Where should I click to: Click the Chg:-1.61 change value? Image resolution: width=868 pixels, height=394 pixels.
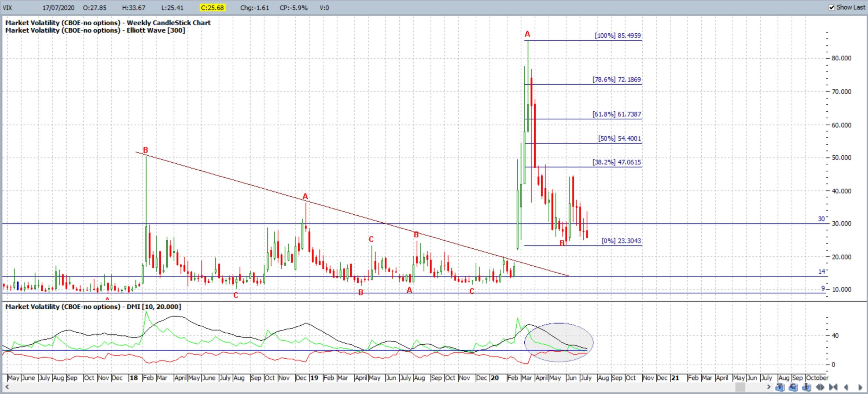[254, 8]
